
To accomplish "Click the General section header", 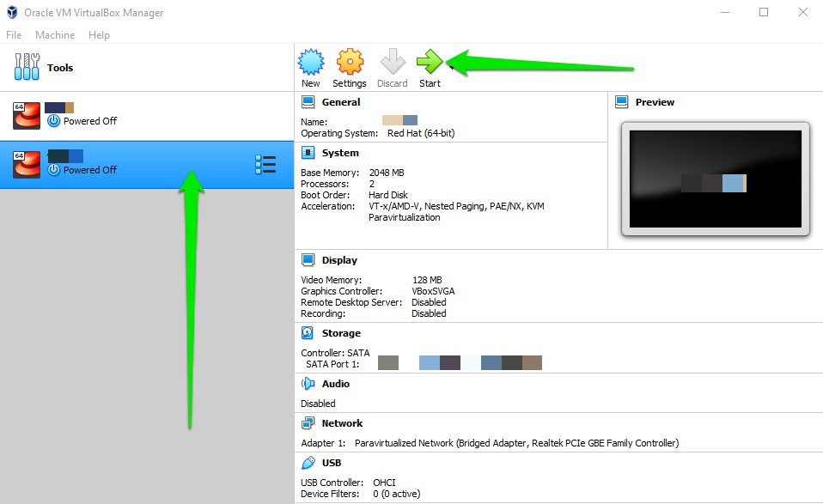I will click(340, 102).
